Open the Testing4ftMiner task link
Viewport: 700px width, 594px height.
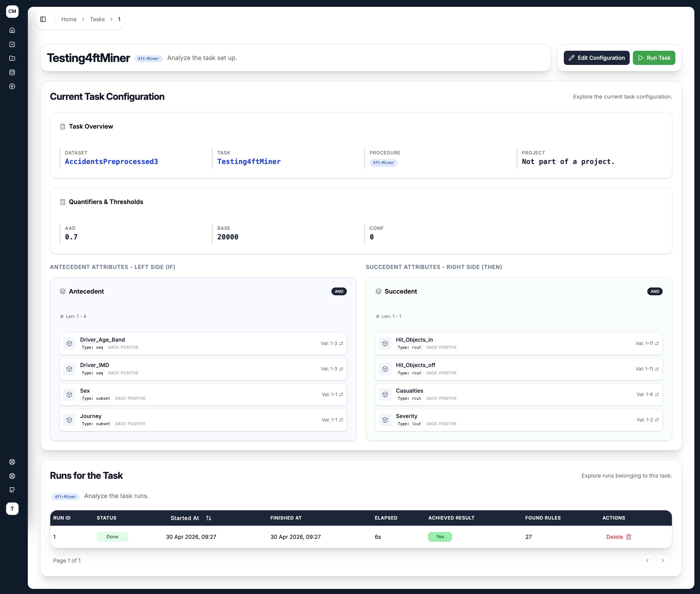click(x=249, y=162)
